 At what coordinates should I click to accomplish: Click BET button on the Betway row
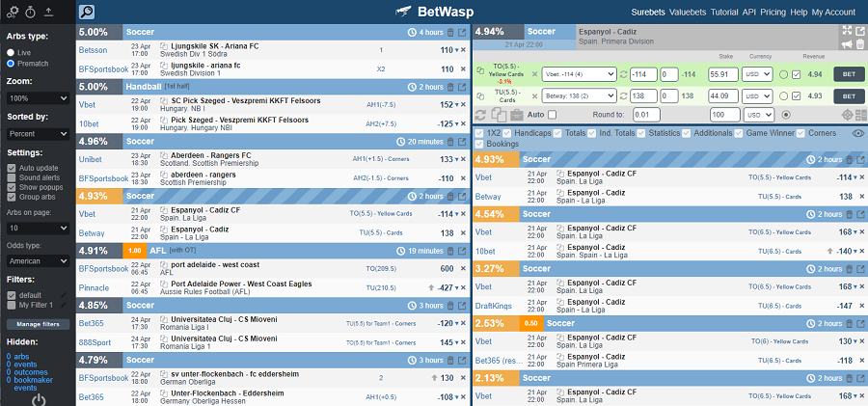[x=849, y=95]
